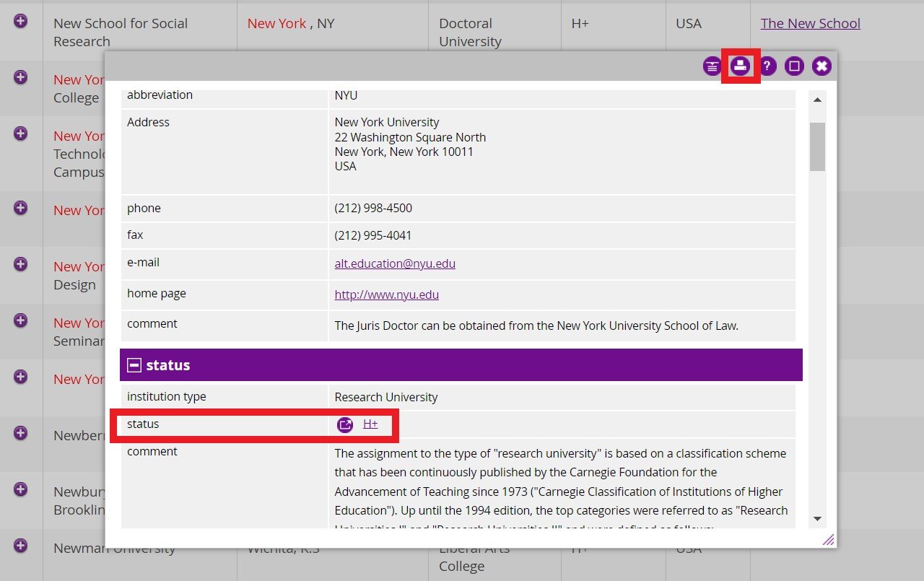Click the 'New York, New York 10011' address line

[404, 152]
